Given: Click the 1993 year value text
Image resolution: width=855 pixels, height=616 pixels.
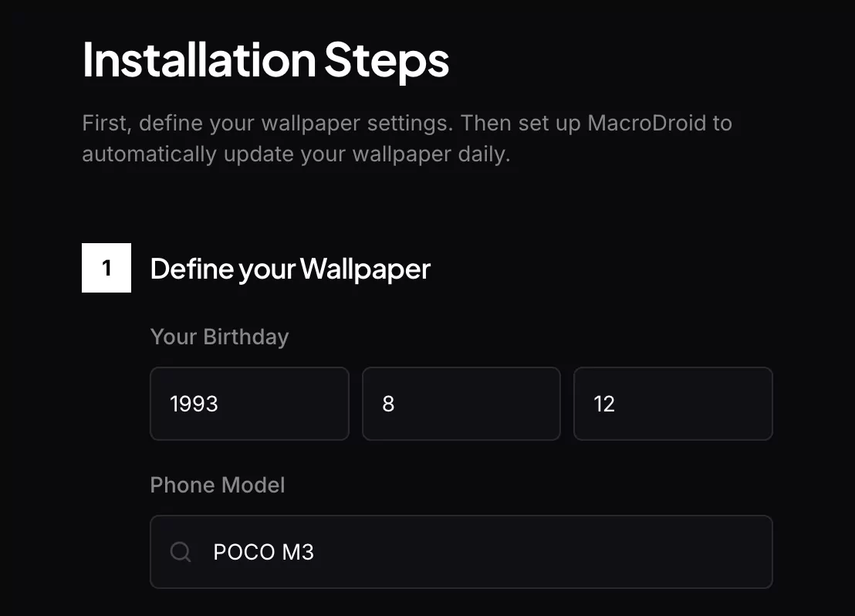Looking at the screenshot, I should click(x=194, y=404).
